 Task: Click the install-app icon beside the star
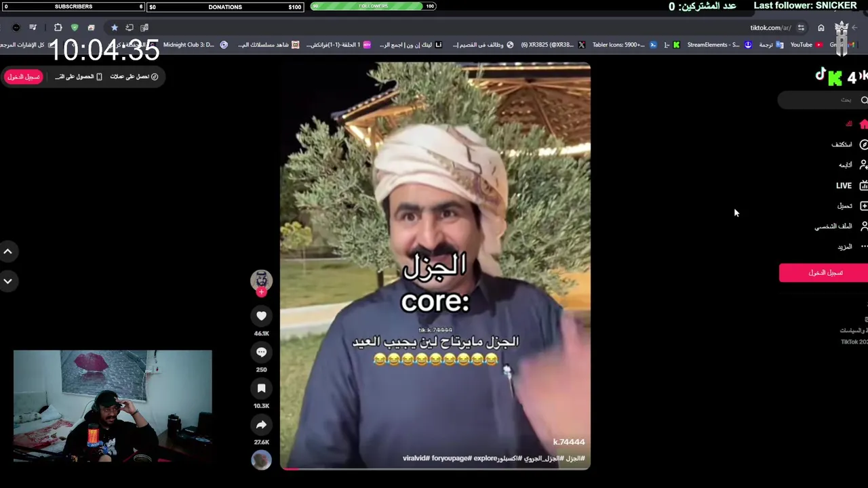tap(130, 28)
